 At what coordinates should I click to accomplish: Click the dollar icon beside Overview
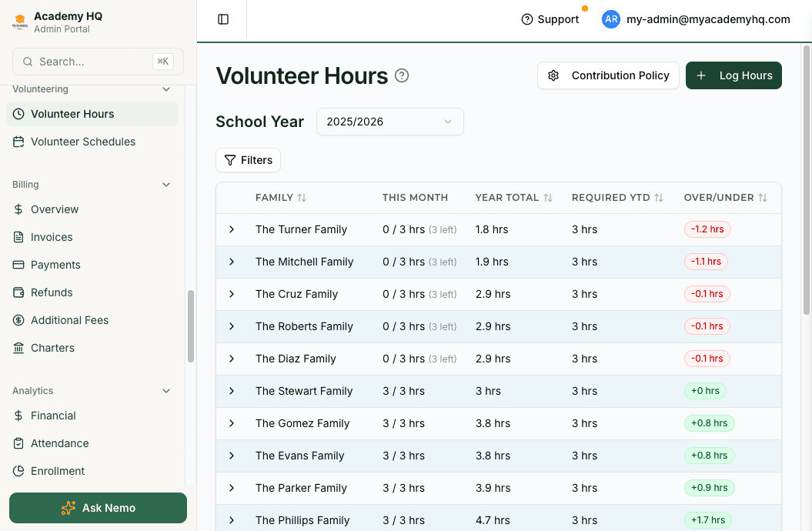(x=18, y=209)
